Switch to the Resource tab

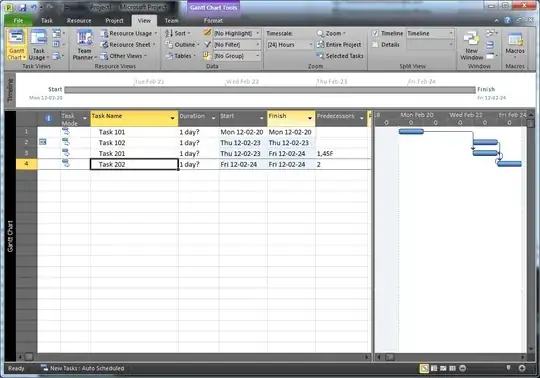(79, 21)
